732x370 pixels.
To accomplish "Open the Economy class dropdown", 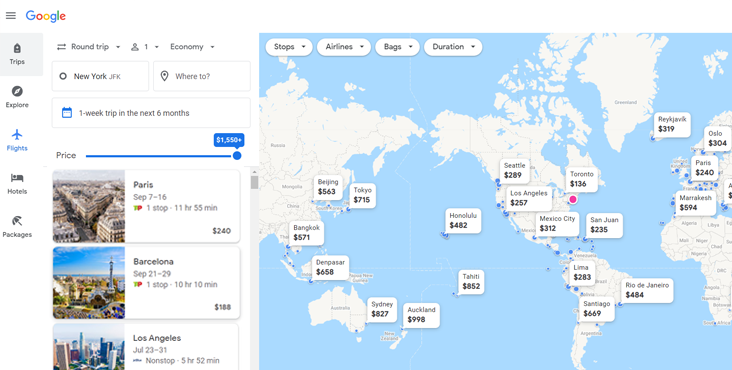I will coord(192,47).
